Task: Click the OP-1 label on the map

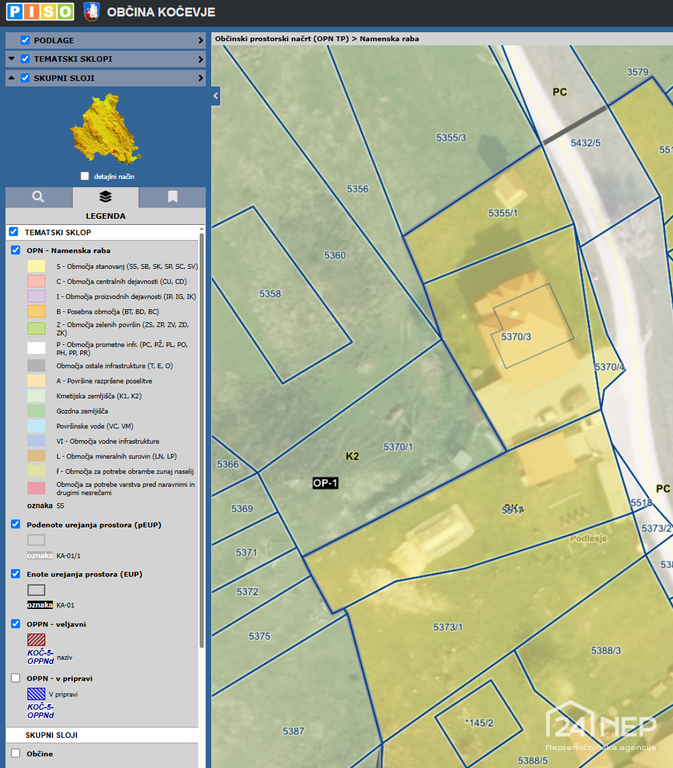Action: click(326, 483)
